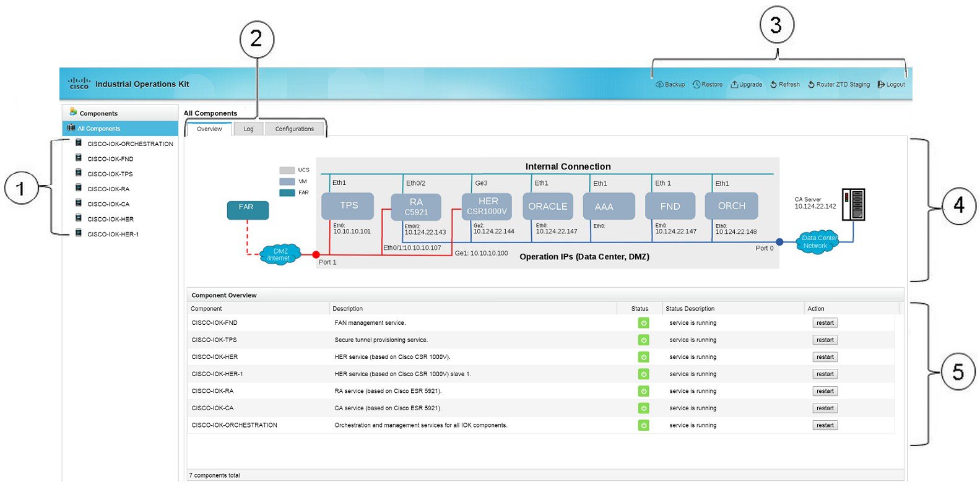
Task: Restart the CISCO-IOK-RA service
Action: [x=825, y=391]
